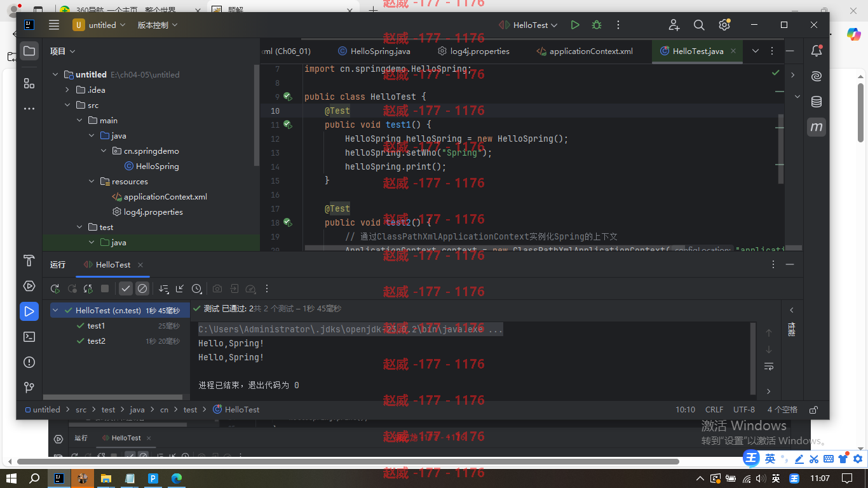Image resolution: width=868 pixels, height=488 pixels.
Task: Click gutter run icon beside test2 method
Action: click(x=287, y=222)
